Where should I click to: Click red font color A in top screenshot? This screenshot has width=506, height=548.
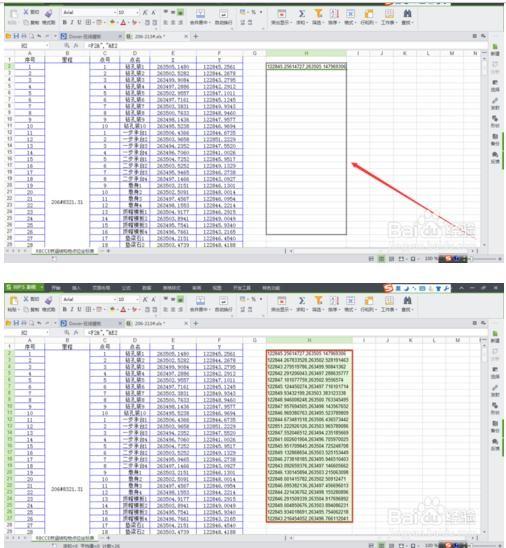click(x=123, y=23)
